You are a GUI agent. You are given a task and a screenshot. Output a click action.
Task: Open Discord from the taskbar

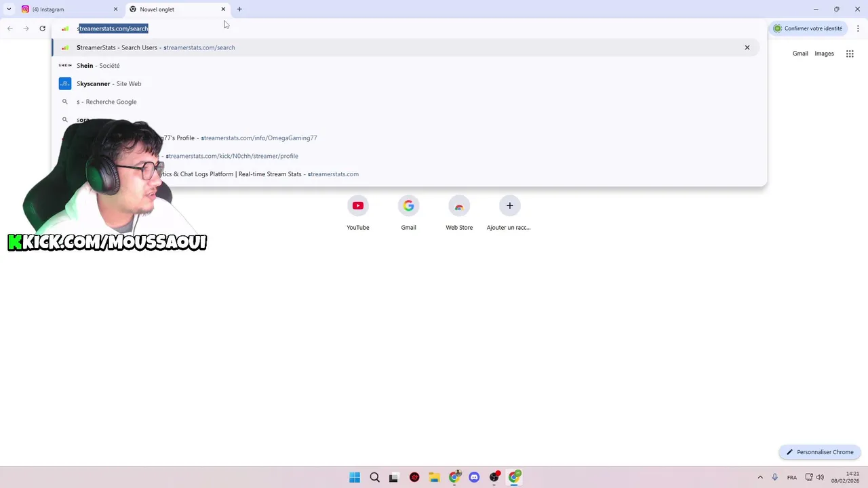point(474,477)
